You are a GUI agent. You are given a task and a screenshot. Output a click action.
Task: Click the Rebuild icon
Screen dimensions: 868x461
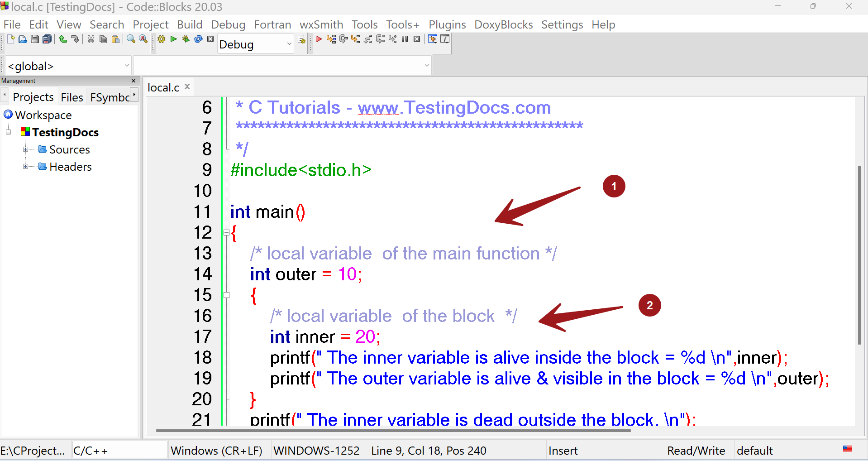(x=198, y=39)
